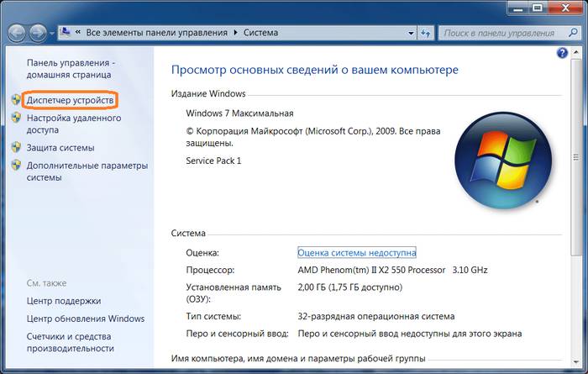Expand the double chevron at the breadcrumb start

click(x=78, y=34)
